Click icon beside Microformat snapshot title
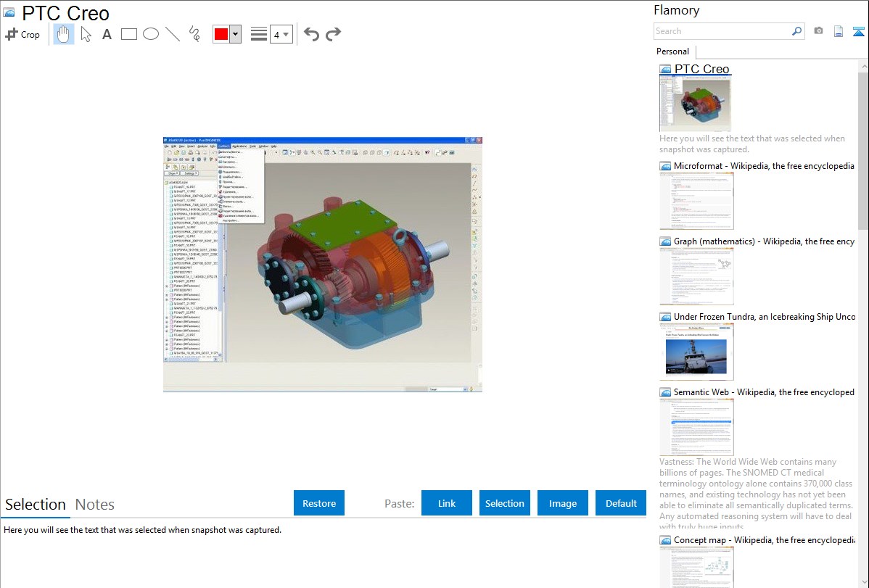Image resolution: width=869 pixels, height=588 pixels. (x=665, y=166)
